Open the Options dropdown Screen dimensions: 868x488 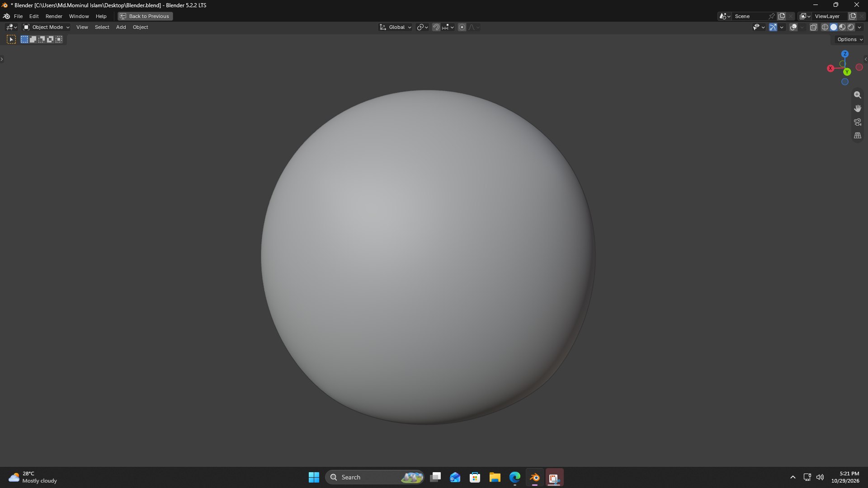tap(850, 40)
